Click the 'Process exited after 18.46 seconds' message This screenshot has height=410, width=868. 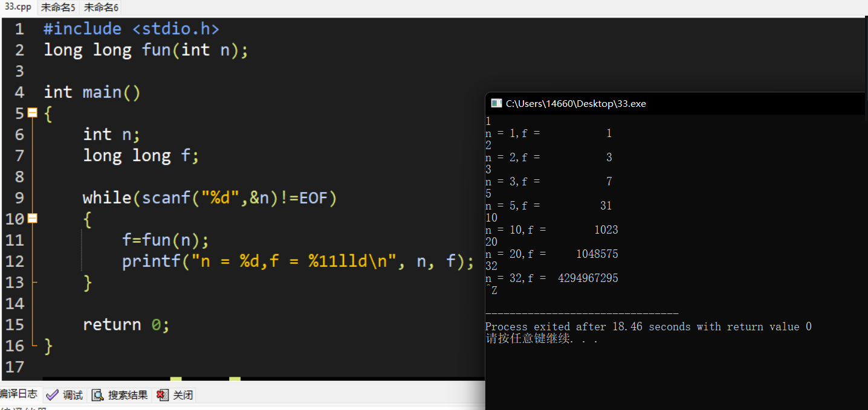649,327
